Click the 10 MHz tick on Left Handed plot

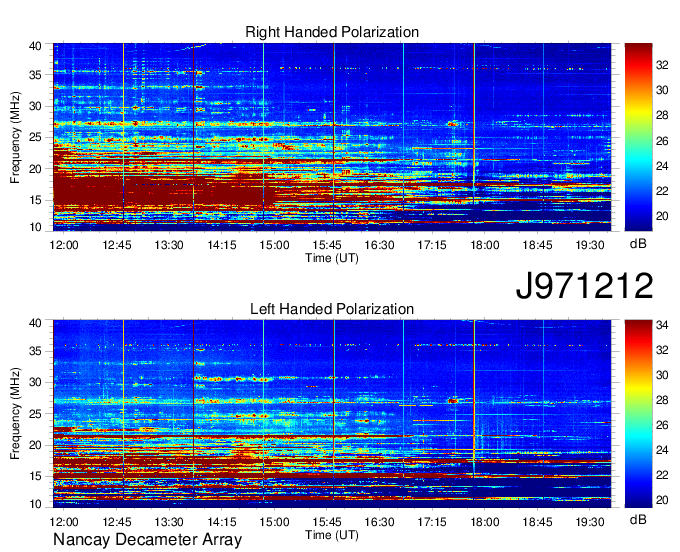tap(35, 504)
